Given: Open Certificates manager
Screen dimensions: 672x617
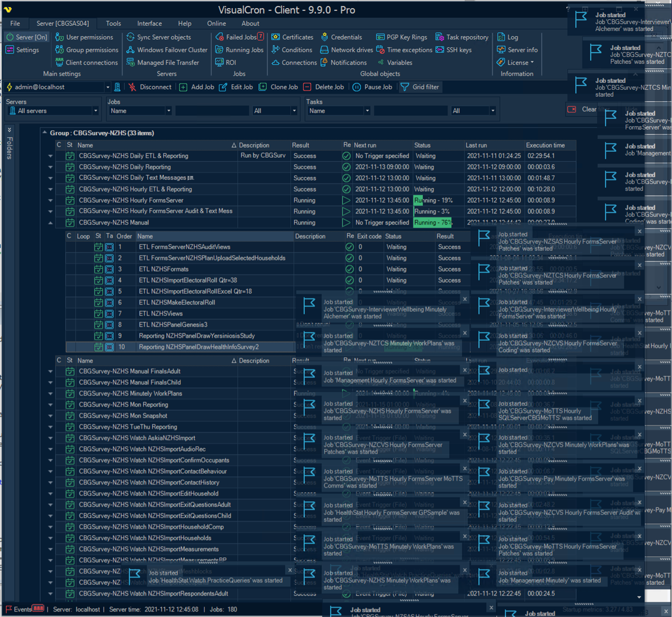Looking at the screenshot, I should point(292,37).
